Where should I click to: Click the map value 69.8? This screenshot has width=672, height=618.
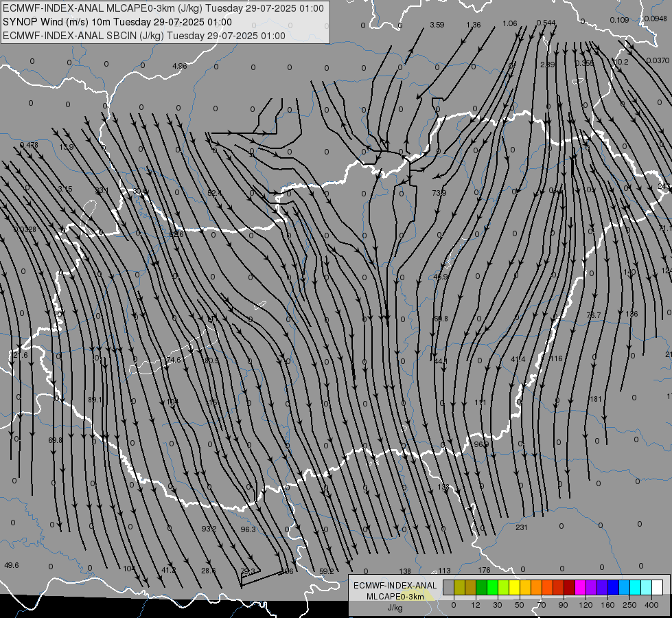[56, 440]
